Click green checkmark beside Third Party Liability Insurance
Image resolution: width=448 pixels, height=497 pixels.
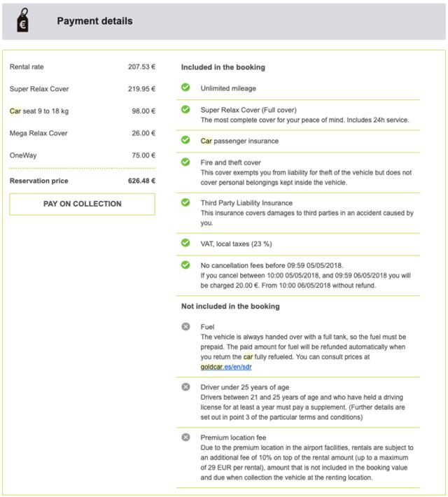[x=185, y=202]
